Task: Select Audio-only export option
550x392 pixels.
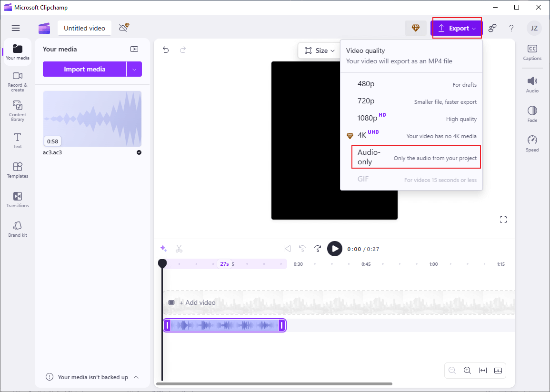Action: tap(416, 157)
